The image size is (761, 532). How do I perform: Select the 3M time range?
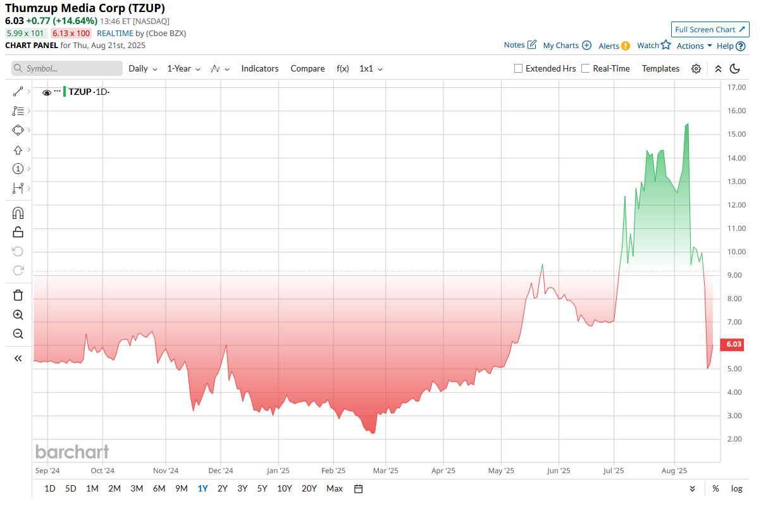(x=137, y=488)
